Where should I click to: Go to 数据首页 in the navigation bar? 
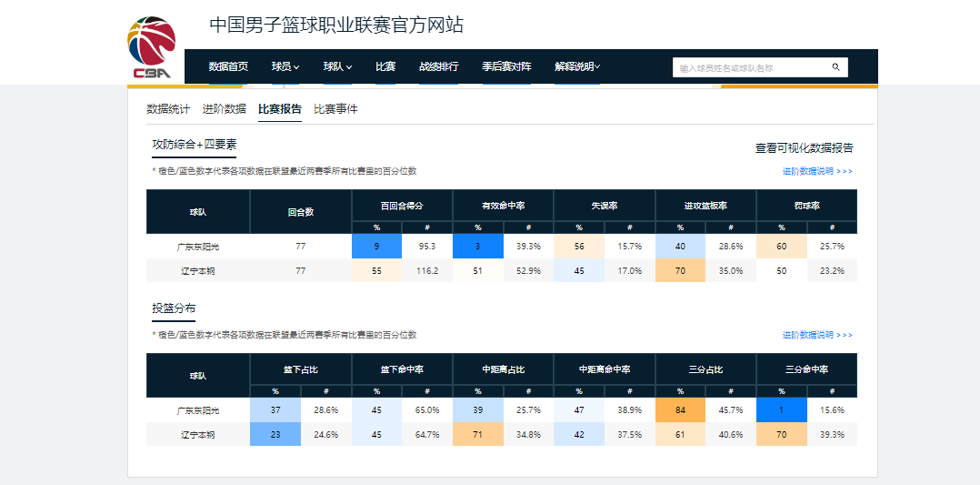(x=228, y=66)
